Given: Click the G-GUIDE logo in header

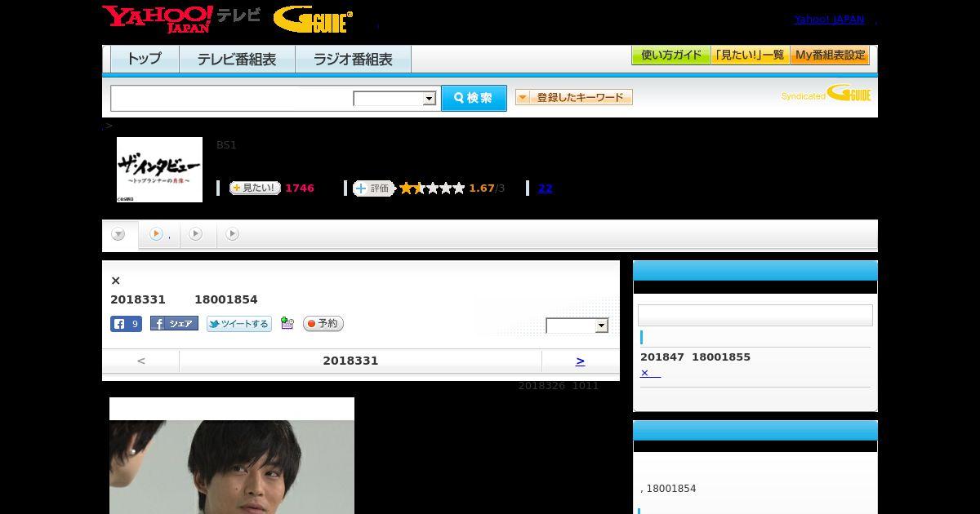Looking at the screenshot, I should pyautogui.click(x=313, y=20).
